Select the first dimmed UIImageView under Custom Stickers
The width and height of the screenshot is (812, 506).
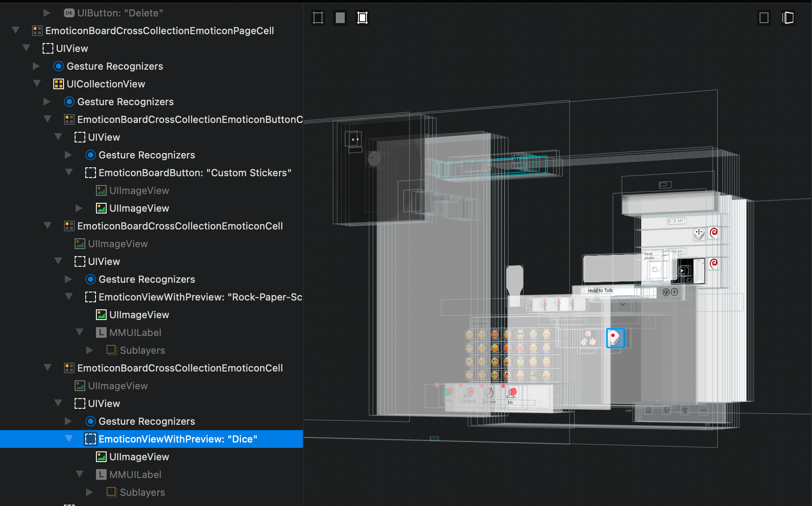coord(151,190)
